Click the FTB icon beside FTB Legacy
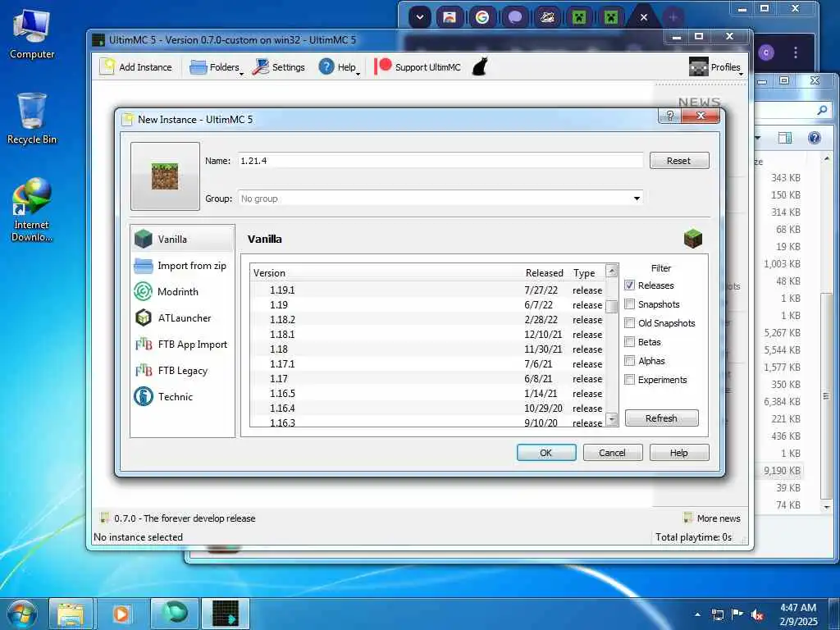The width and height of the screenshot is (840, 630). 144,370
